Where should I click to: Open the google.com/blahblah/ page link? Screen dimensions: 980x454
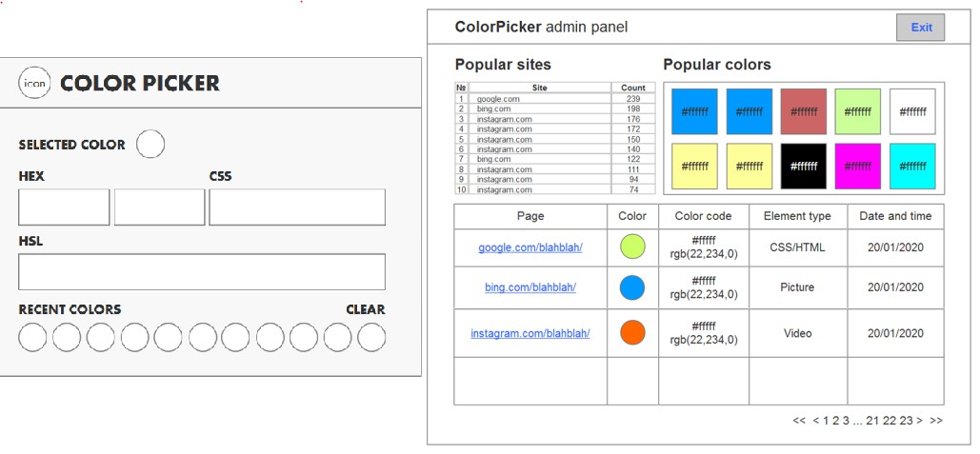coord(530,247)
